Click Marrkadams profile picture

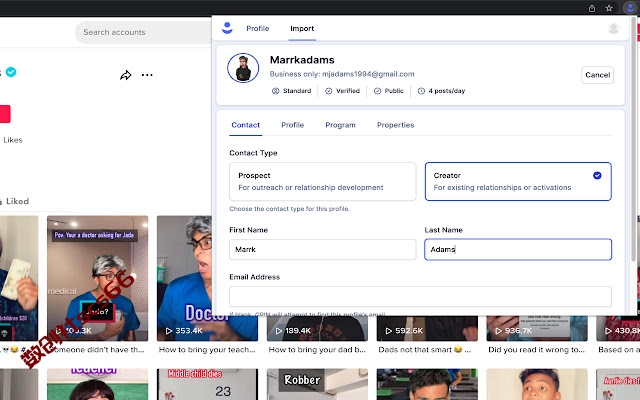(243, 68)
